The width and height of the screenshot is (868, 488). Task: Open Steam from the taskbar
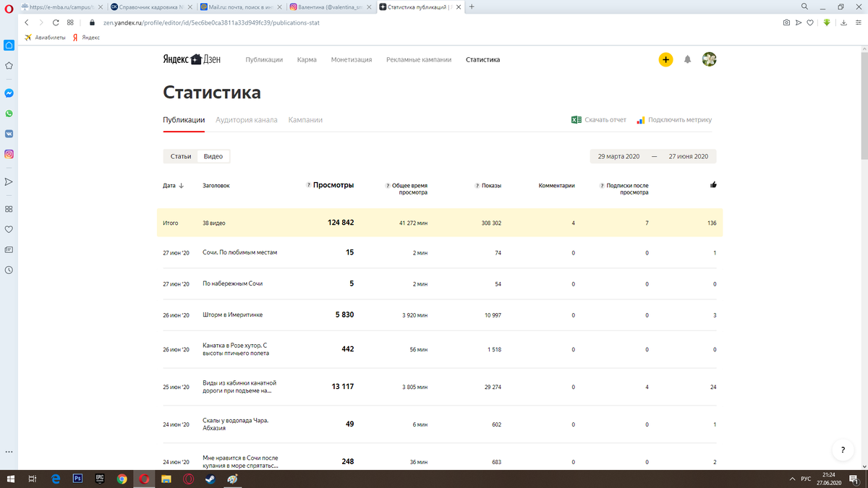[210, 479]
